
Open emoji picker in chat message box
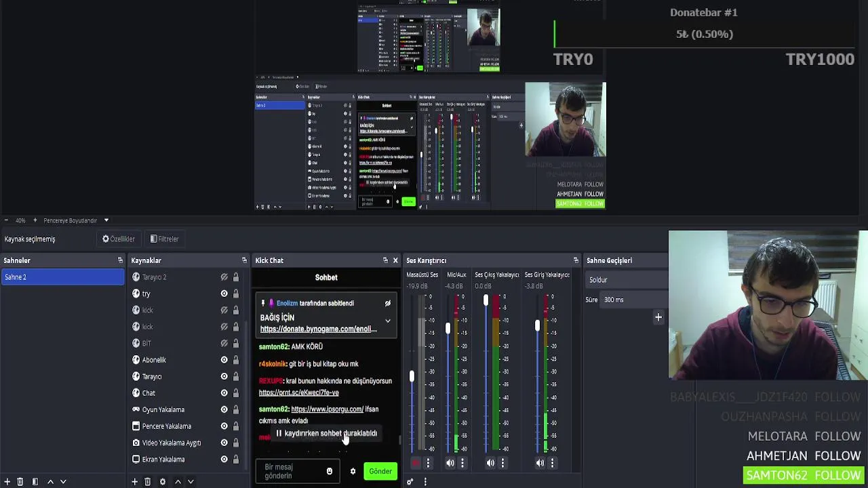click(330, 471)
